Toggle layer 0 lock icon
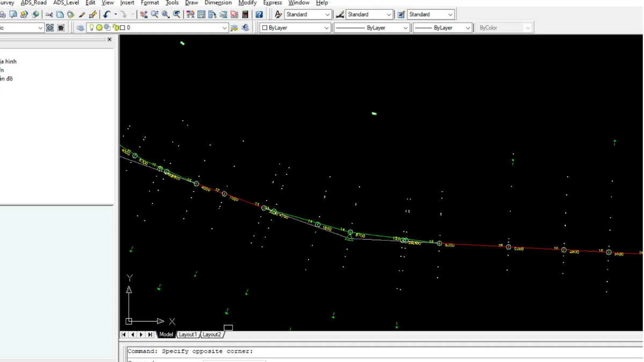644x362 pixels. pos(115,28)
